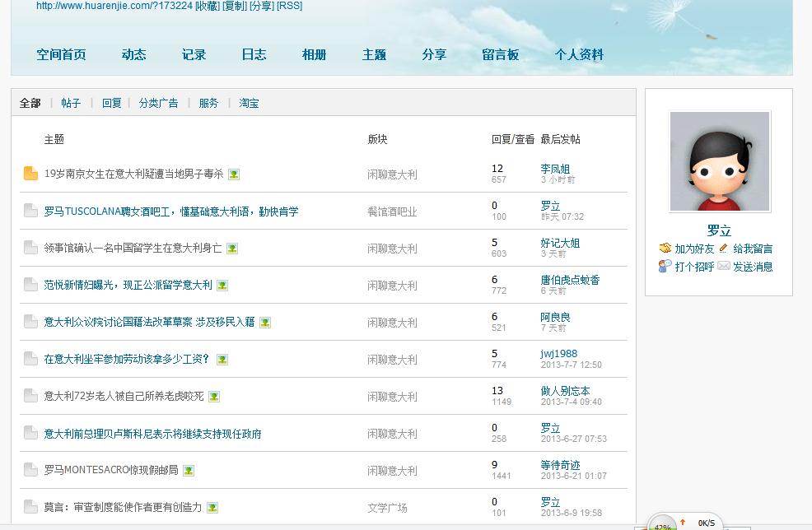
Task: Open the 闲聊意大利 forum link
Action: [x=391, y=173]
